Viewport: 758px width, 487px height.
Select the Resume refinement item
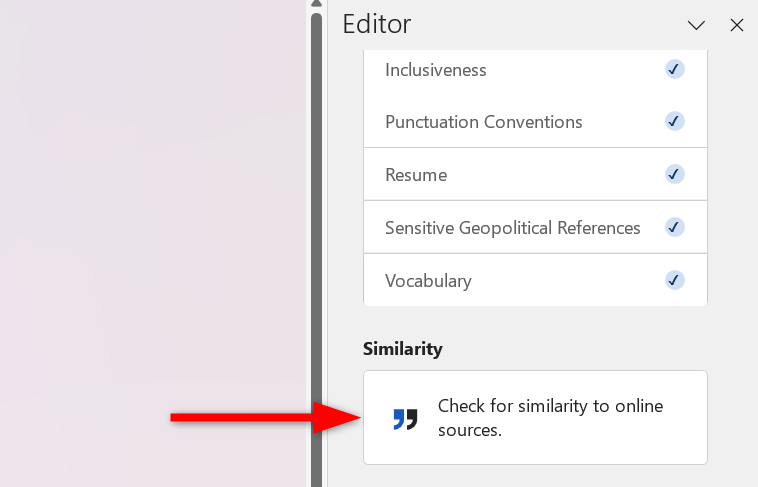click(416, 175)
